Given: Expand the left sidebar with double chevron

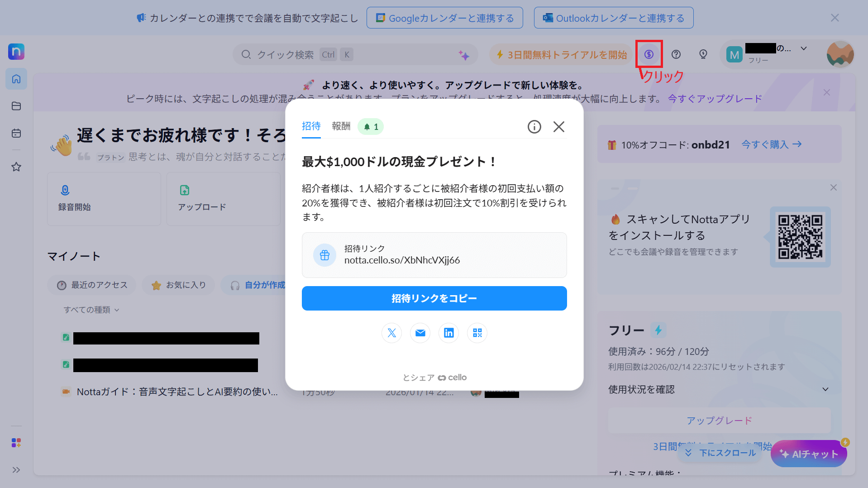Looking at the screenshot, I should pos(16,470).
